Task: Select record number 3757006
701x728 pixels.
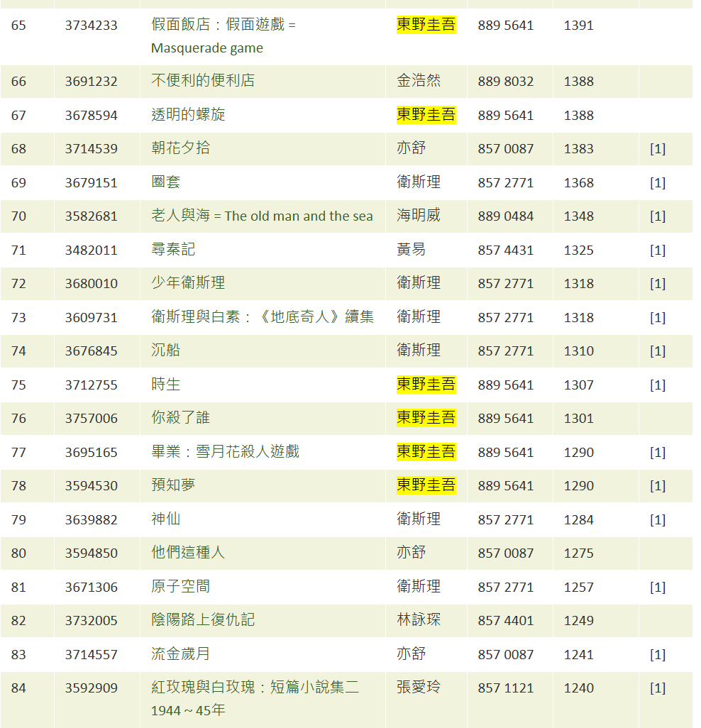Action: click(x=91, y=419)
